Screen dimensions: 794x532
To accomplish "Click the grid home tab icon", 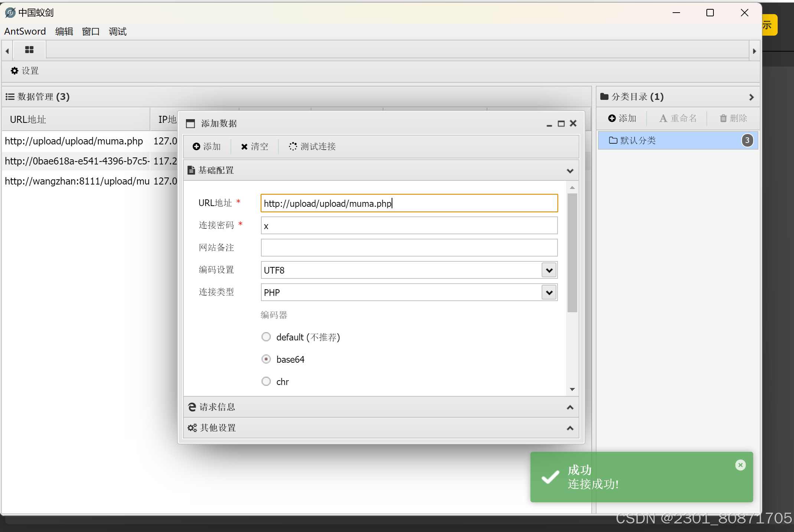I will (29, 50).
